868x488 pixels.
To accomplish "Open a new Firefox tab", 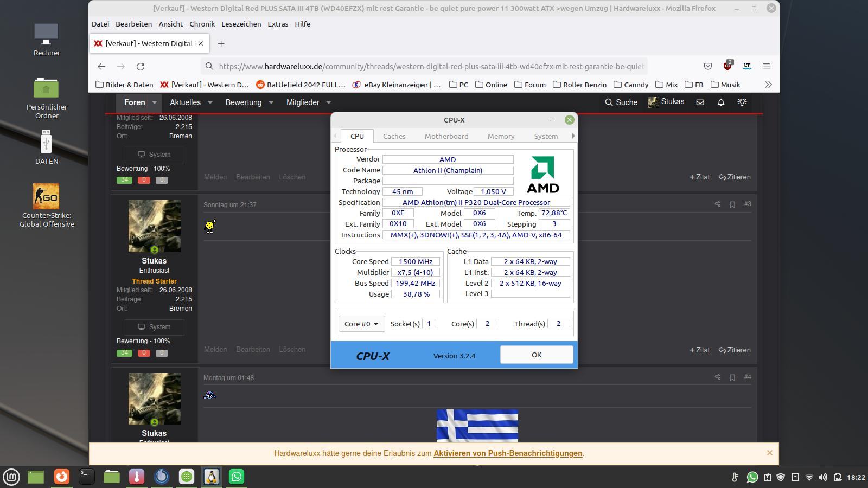I will 221,43.
